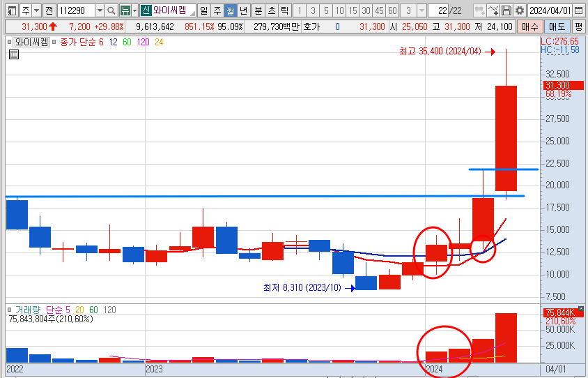Click the 최저 8,310 (2023/10) label
This screenshot has height=378, width=588.
tap(302, 288)
